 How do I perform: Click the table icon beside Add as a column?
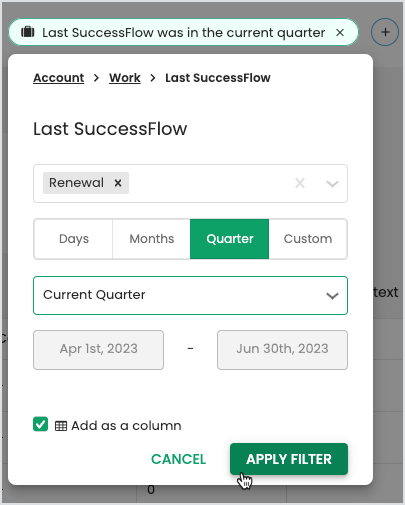61,426
